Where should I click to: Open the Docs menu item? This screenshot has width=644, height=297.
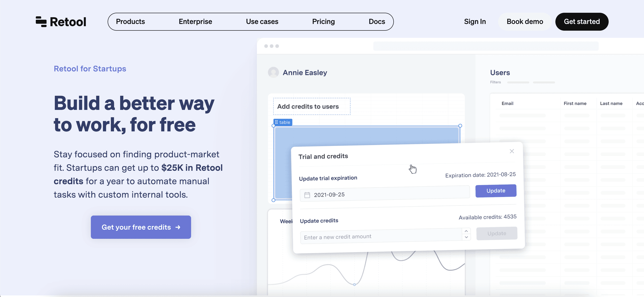tap(377, 22)
